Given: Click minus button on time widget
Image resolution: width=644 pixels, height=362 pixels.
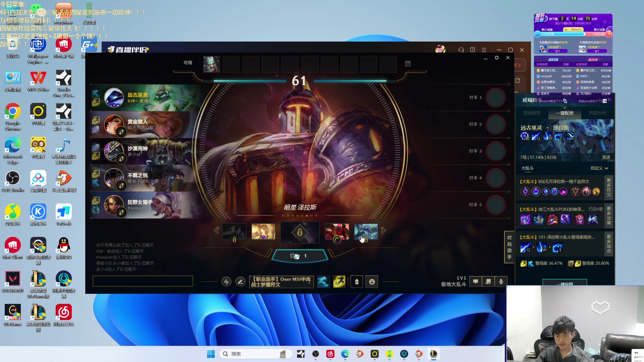Looking at the screenshot, I should click(x=537, y=34).
